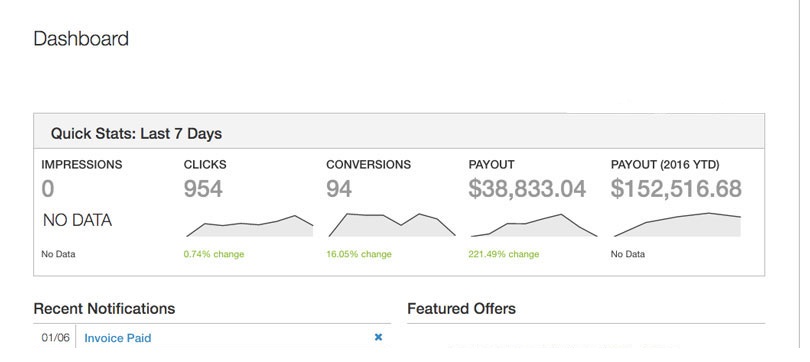Select the 954 clicks value

[x=203, y=189]
